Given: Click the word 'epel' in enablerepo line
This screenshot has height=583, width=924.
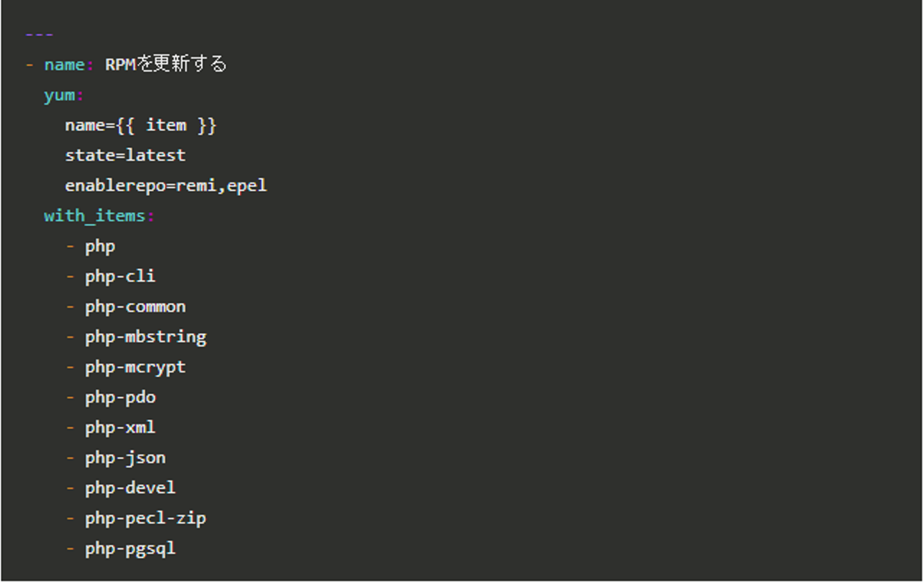Looking at the screenshot, I should (246, 186).
